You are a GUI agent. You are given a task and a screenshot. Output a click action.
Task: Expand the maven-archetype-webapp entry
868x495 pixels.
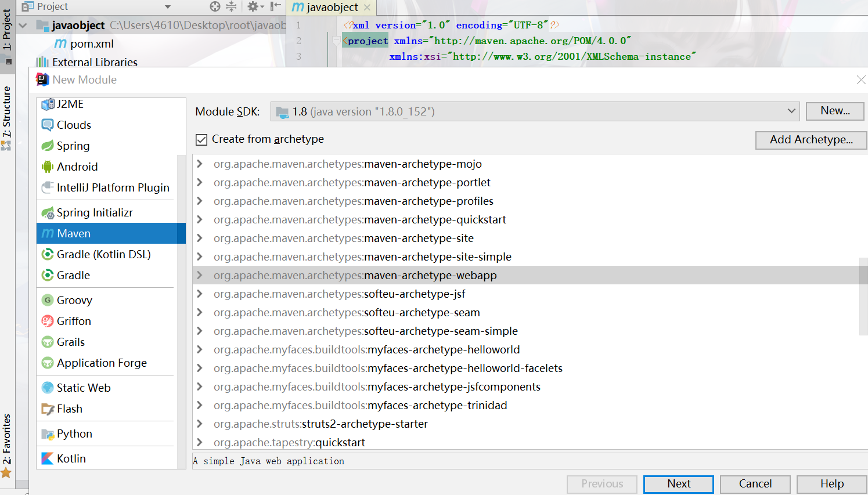coord(200,275)
